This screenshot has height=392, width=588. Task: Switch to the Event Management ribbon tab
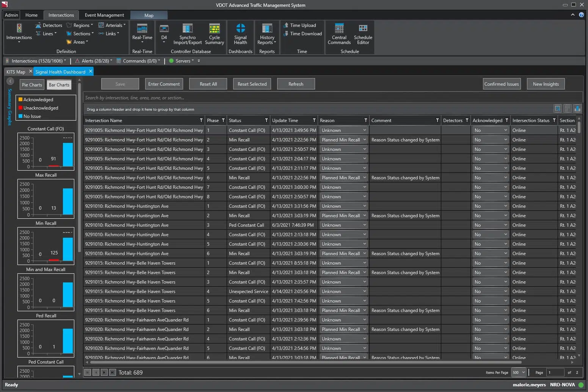[x=104, y=15]
